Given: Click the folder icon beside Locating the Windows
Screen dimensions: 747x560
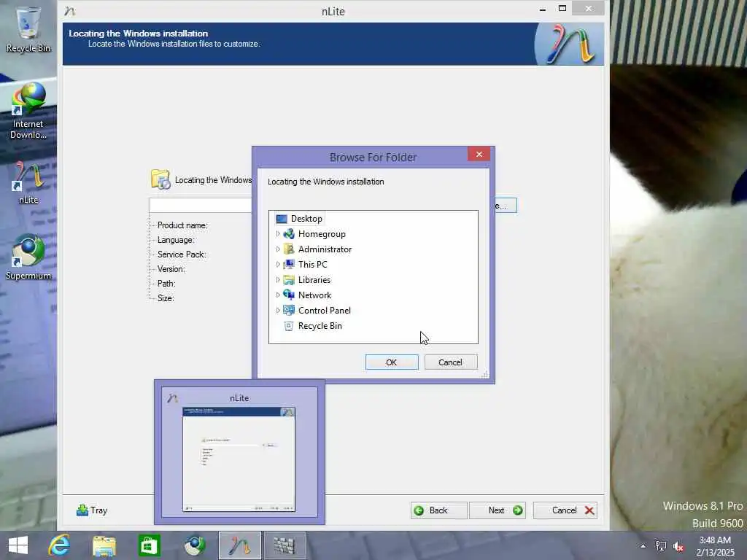Looking at the screenshot, I should click(160, 179).
